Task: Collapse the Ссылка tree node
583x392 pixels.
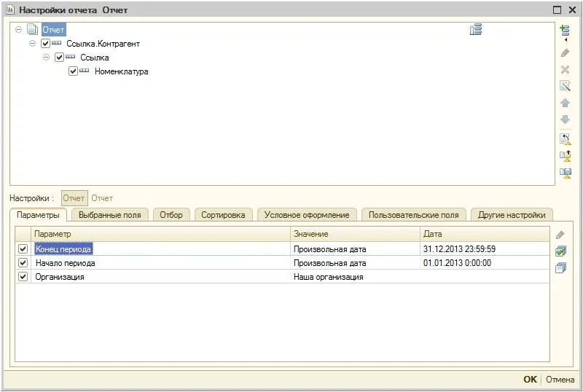Action: (x=46, y=58)
